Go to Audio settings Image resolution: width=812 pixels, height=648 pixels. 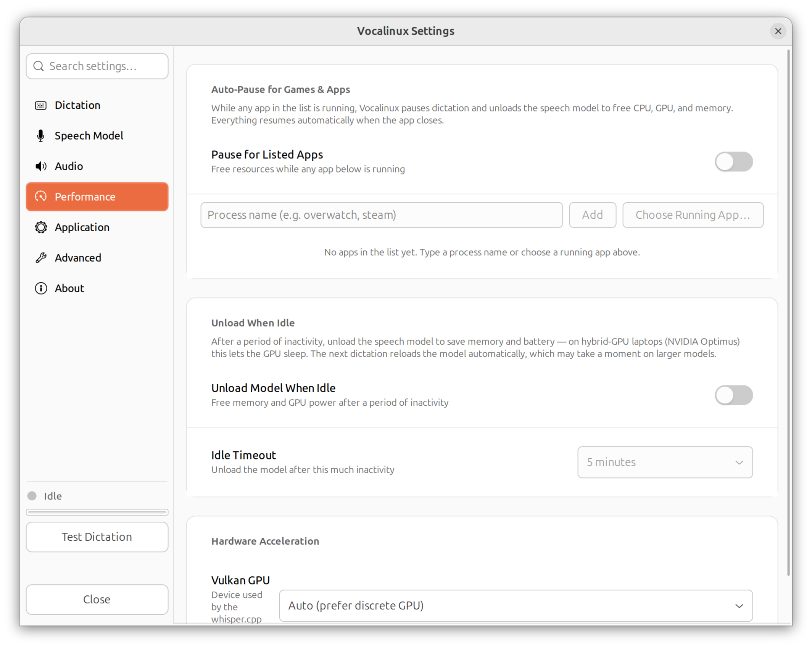[97, 166]
